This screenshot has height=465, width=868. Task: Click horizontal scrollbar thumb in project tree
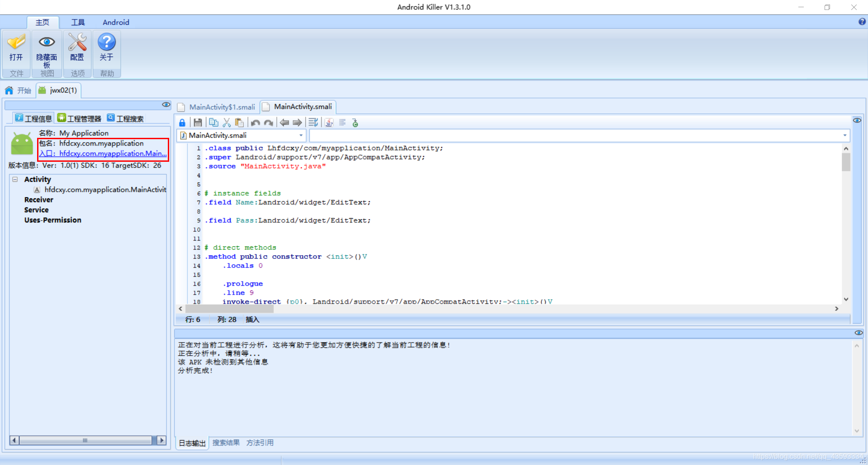point(85,440)
